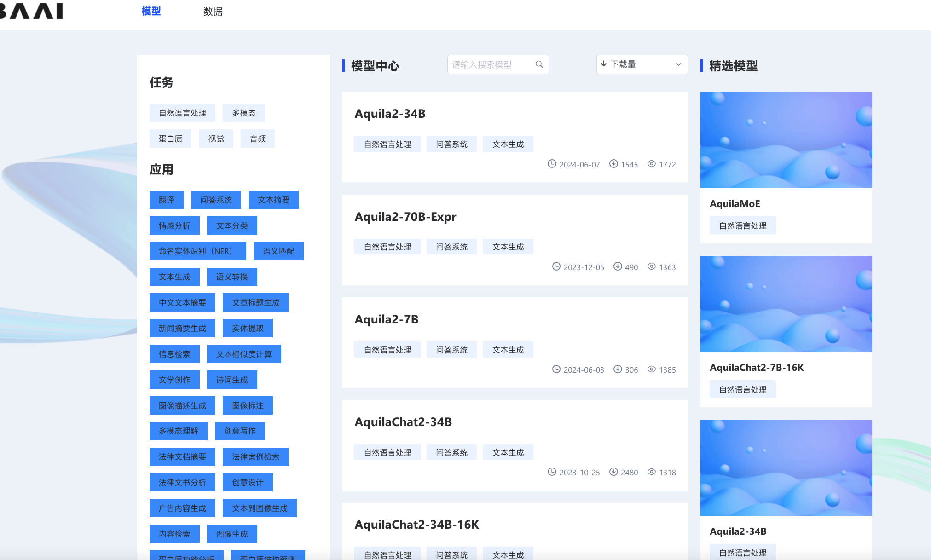Viewport: 931px width, 560px height.
Task: Select the 语义匹配 tag
Action: [x=278, y=251]
